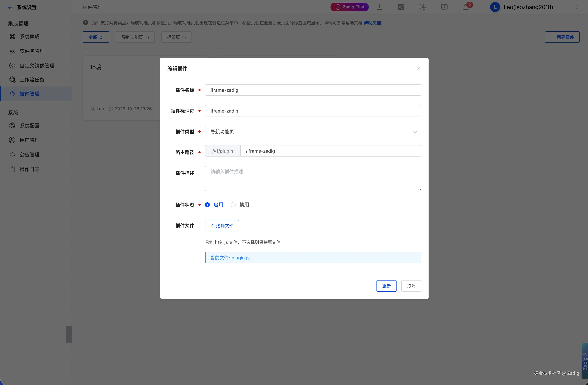The width and height of the screenshot is (588, 385).
Task: Collapse the left sidebar handle
Action: pyautogui.click(x=69, y=334)
